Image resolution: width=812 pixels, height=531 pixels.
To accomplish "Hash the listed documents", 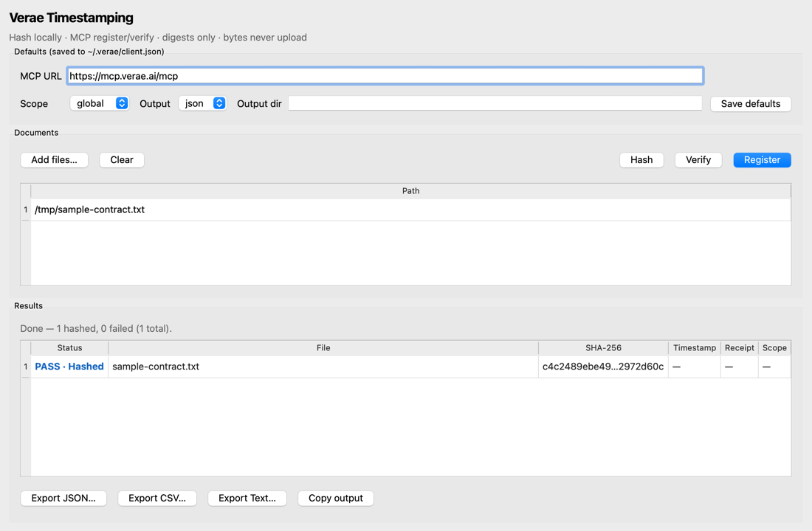I will (x=641, y=160).
